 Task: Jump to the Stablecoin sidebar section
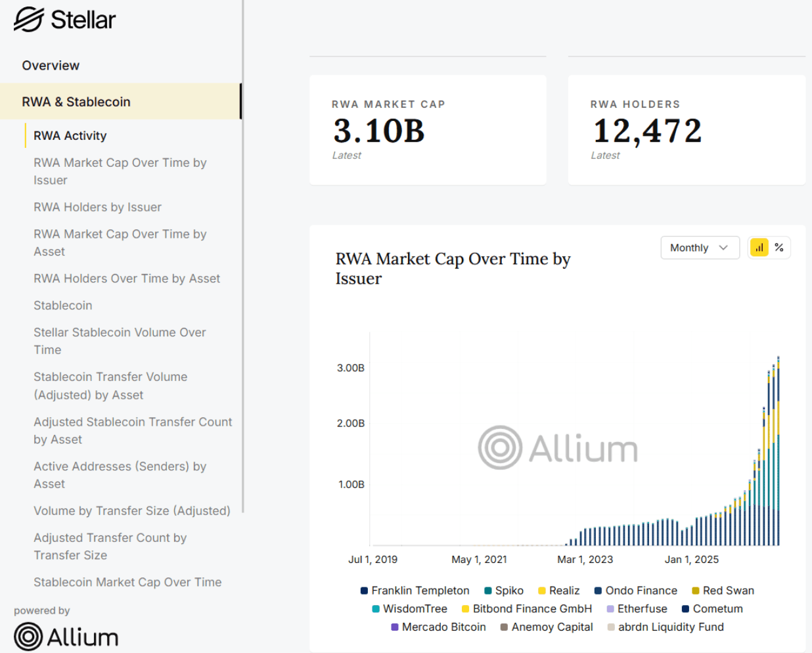click(x=63, y=305)
